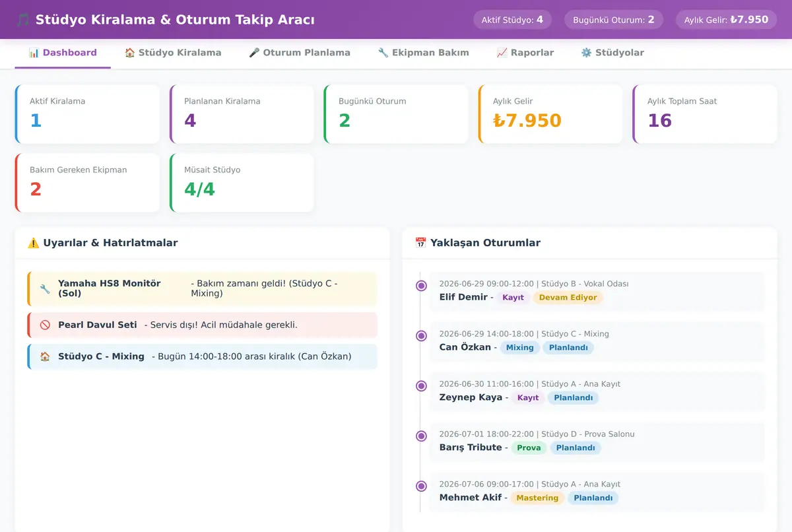Click the Aylık Gelir header badge
The height and width of the screenshot is (532, 792).
coord(726,20)
